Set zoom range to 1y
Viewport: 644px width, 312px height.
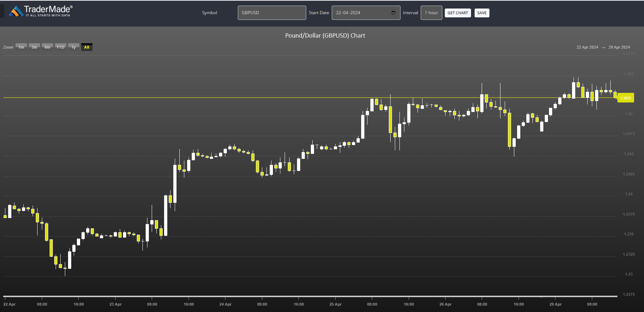(74, 47)
